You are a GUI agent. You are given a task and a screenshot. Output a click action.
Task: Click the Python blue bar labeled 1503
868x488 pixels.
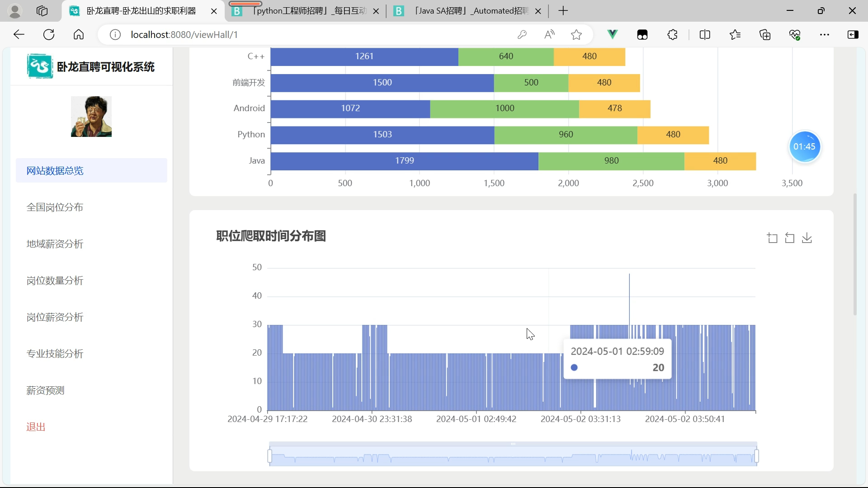click(382, 135)
